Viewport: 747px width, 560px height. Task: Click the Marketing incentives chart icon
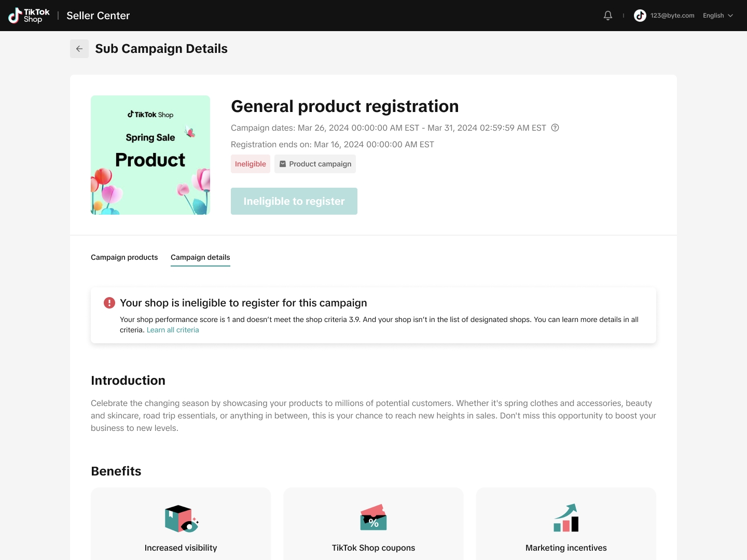[566, 517]
